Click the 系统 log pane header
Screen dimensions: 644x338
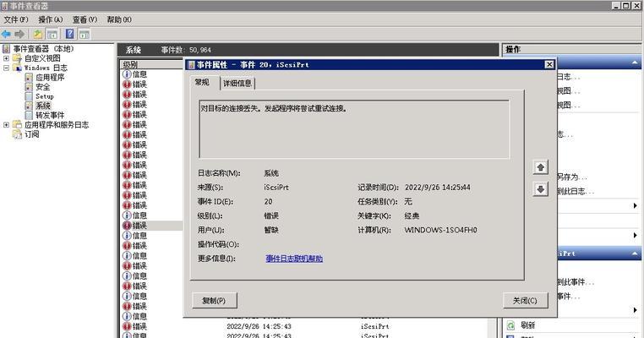pos(308,50)
